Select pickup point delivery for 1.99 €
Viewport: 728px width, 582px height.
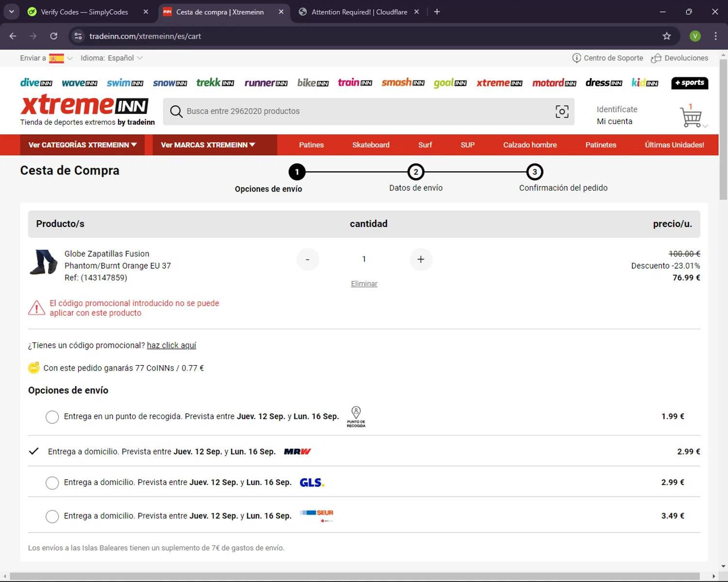(x=52, y=417)
